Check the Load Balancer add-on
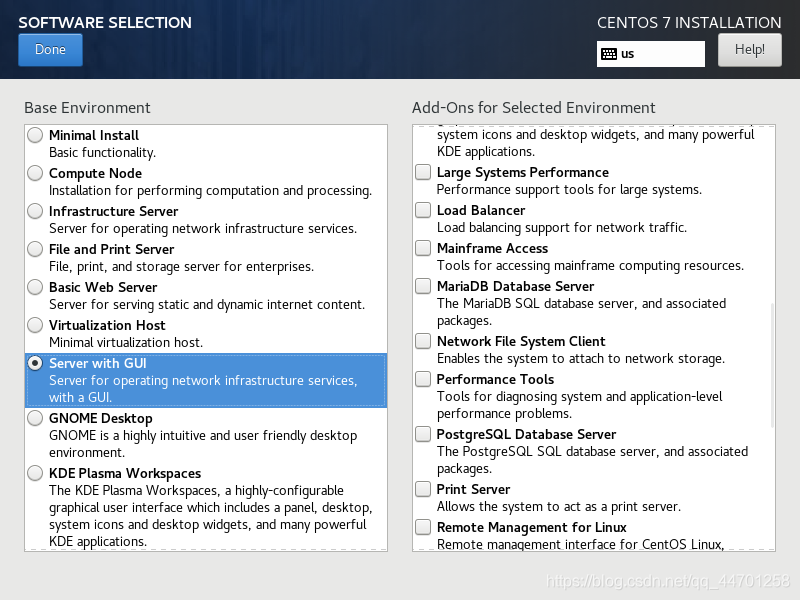This screenshot has height=600, width=800. pos(423,210)
